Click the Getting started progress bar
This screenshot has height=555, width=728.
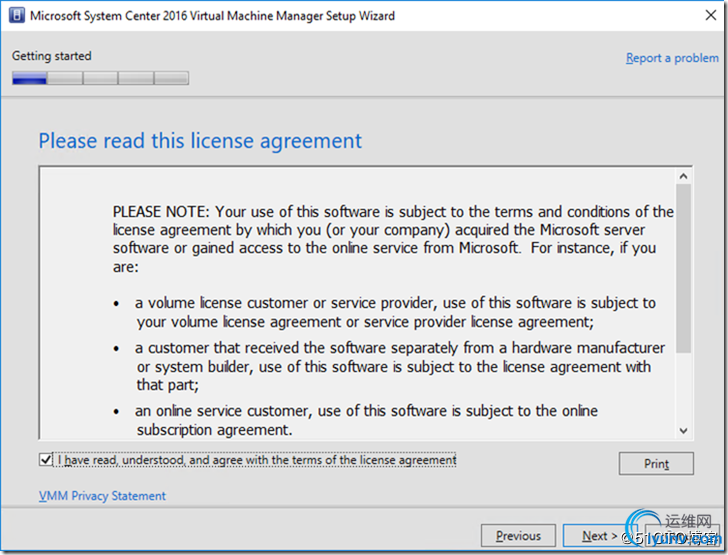(100, 78)
